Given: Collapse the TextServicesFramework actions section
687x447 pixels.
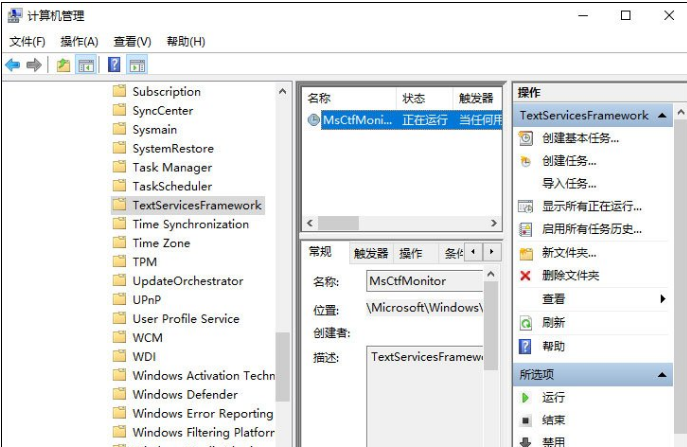Looking at the screenshot, I should 662,115.
